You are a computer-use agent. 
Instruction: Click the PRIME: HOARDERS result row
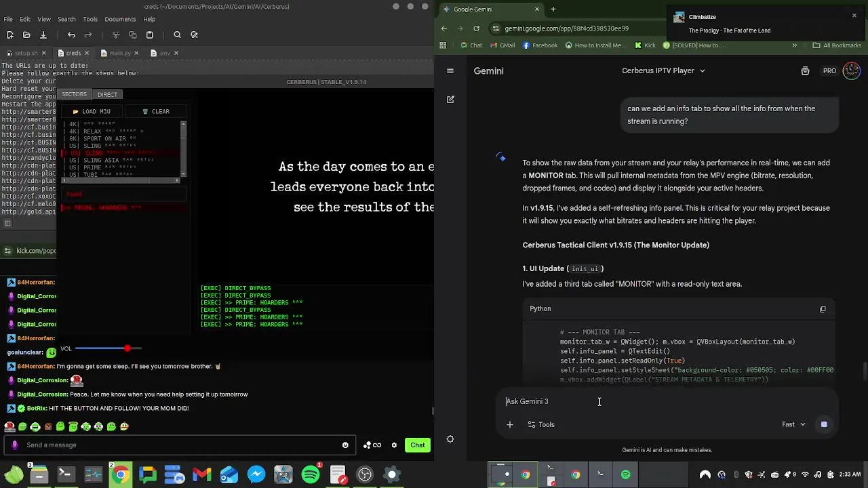(x=123, y=207)
